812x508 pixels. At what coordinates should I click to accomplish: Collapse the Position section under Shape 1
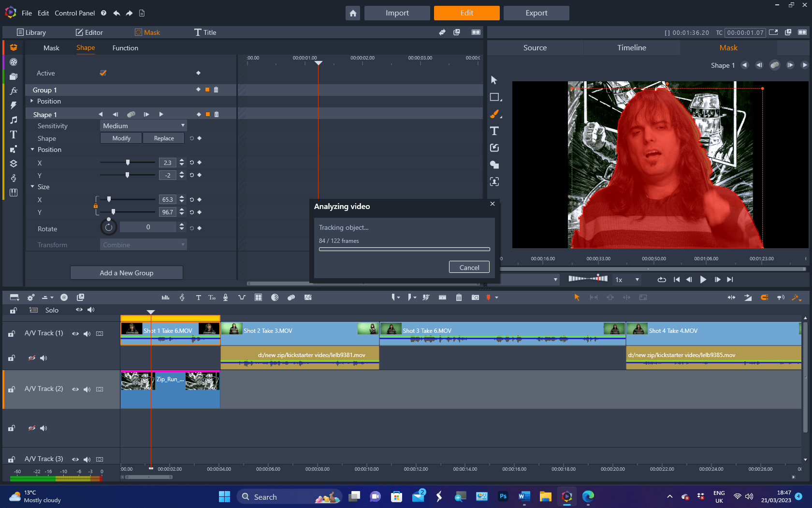click(32, 149)
